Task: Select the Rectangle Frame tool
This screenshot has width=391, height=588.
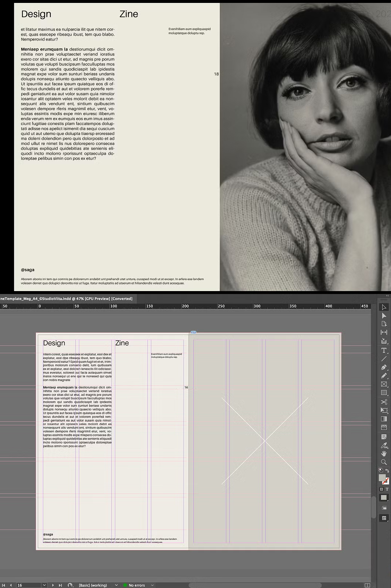Action: point(384,384)
